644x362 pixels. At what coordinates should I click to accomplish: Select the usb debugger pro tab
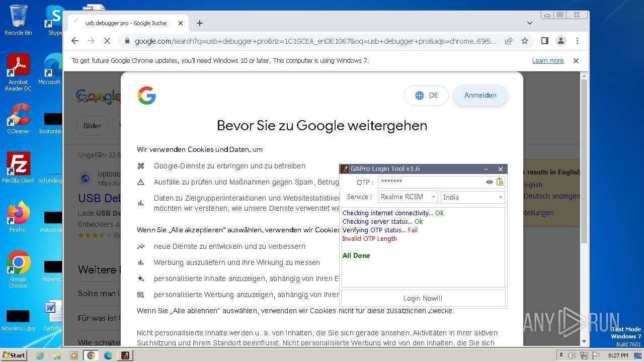(x=128, y=23)
